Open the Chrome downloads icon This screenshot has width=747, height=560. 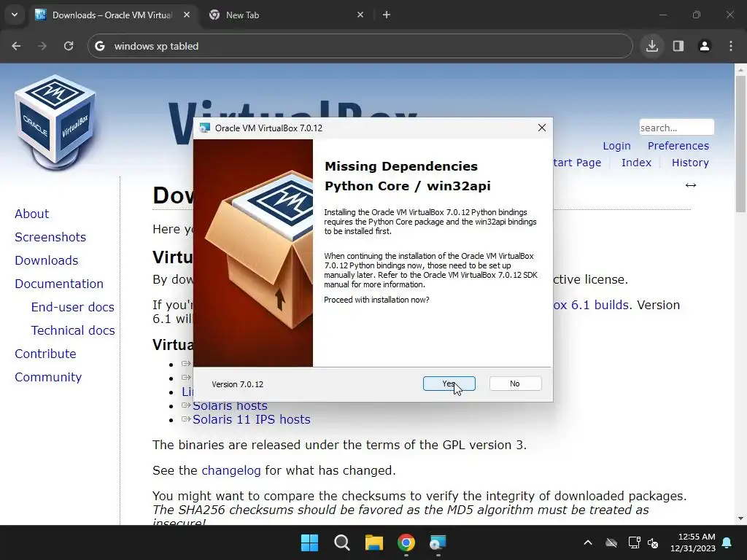click(x=651, y=46)
